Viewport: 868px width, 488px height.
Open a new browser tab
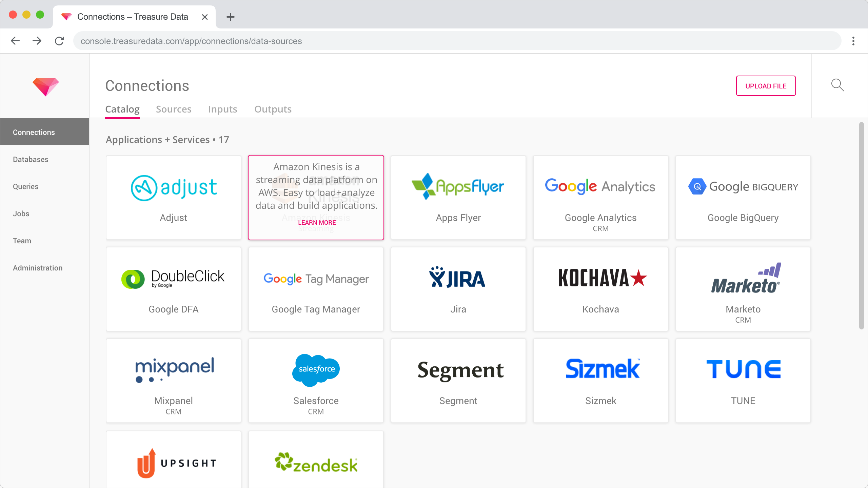point(230,17)
